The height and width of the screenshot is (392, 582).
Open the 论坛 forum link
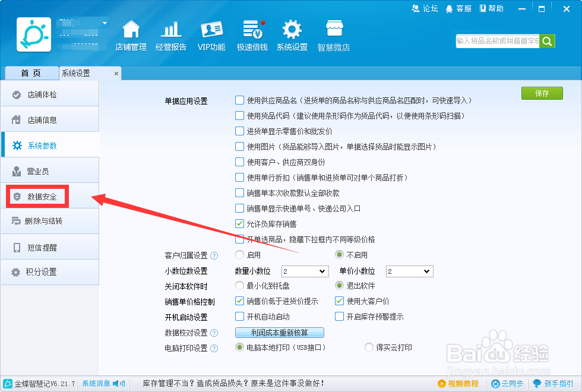click(x=425, y=8)
